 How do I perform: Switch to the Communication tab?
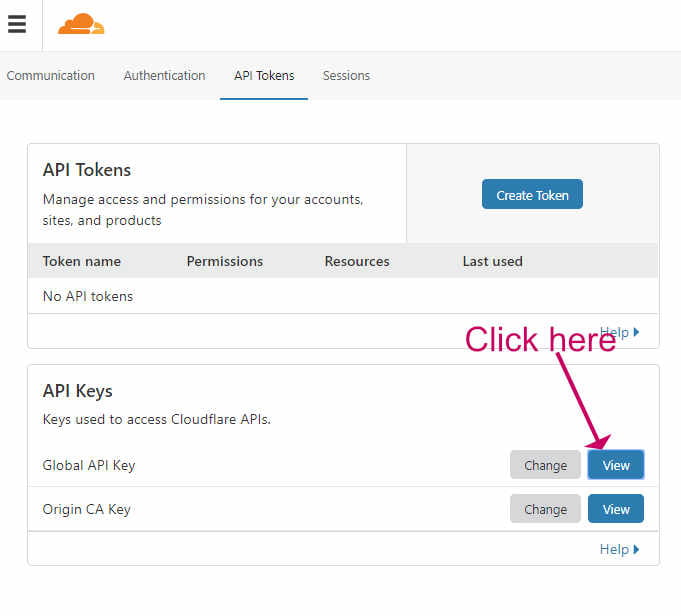click(50, 76)
